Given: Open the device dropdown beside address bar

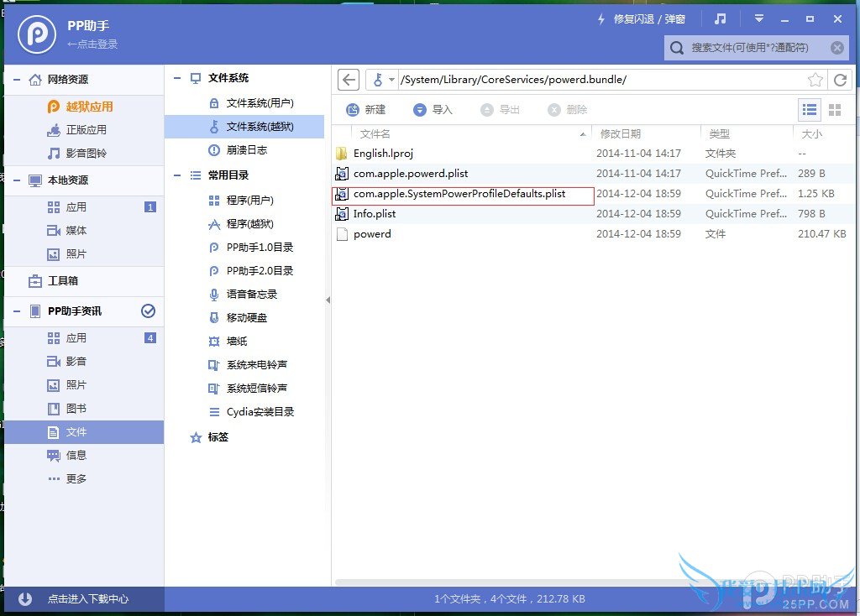Looking at the screenshot, I should point(389,80).
